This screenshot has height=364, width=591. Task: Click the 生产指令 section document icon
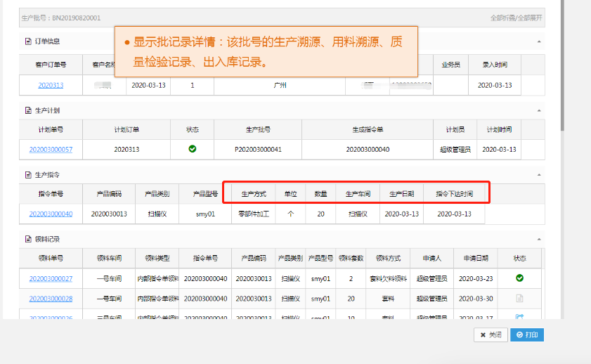click(x=28, y=175)
